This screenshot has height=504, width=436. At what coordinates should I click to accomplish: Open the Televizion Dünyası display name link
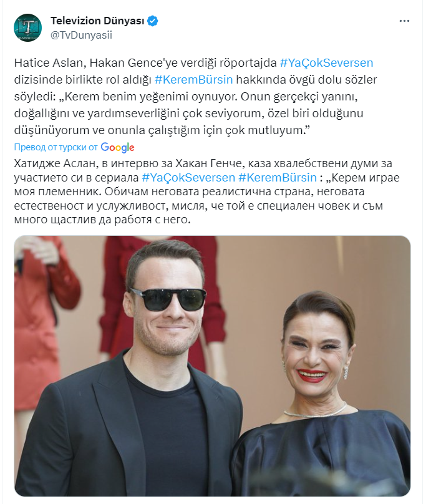pos(97,21)
